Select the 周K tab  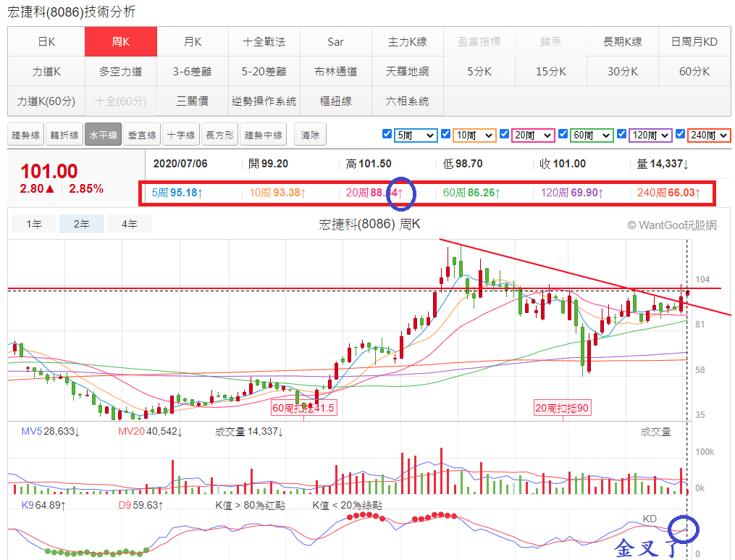click(121, 42)
